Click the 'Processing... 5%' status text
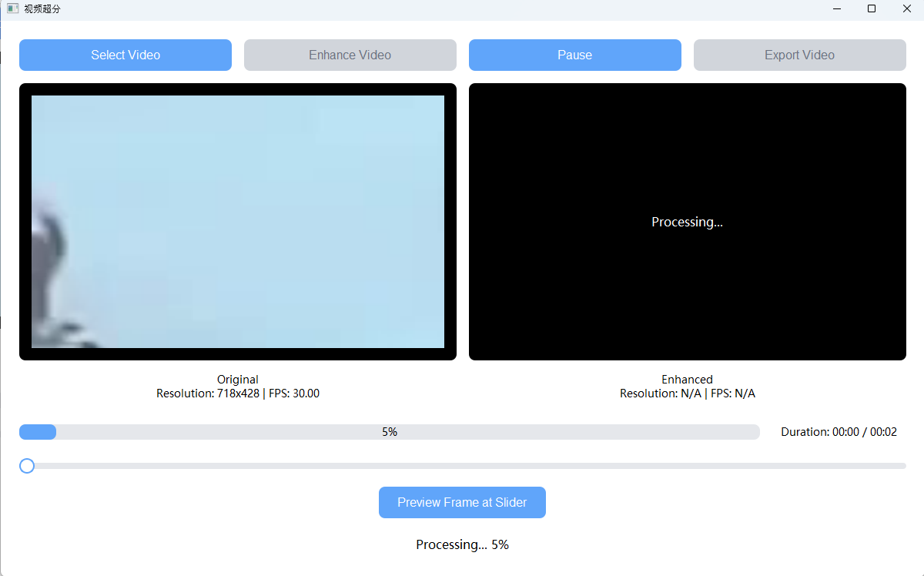This screenshot has height=576, width=924. pyautogui.click(x=462, y=544)
